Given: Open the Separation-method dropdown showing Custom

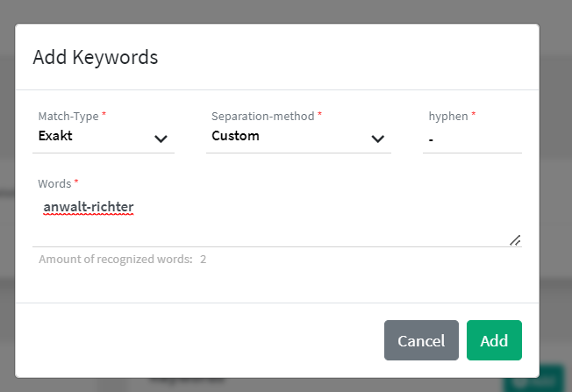Looking at the screenshot, I should [x=290, y=137].
